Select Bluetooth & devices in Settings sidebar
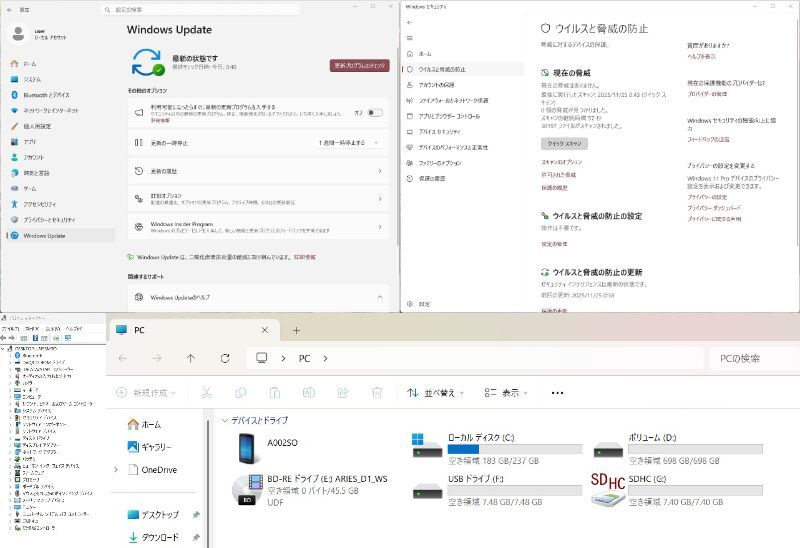 pyautogui.click(x=46, y=95)
